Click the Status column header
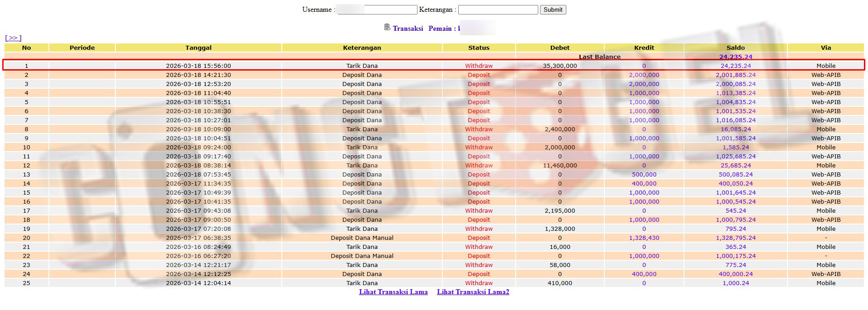868x310 pixels. 479,48
